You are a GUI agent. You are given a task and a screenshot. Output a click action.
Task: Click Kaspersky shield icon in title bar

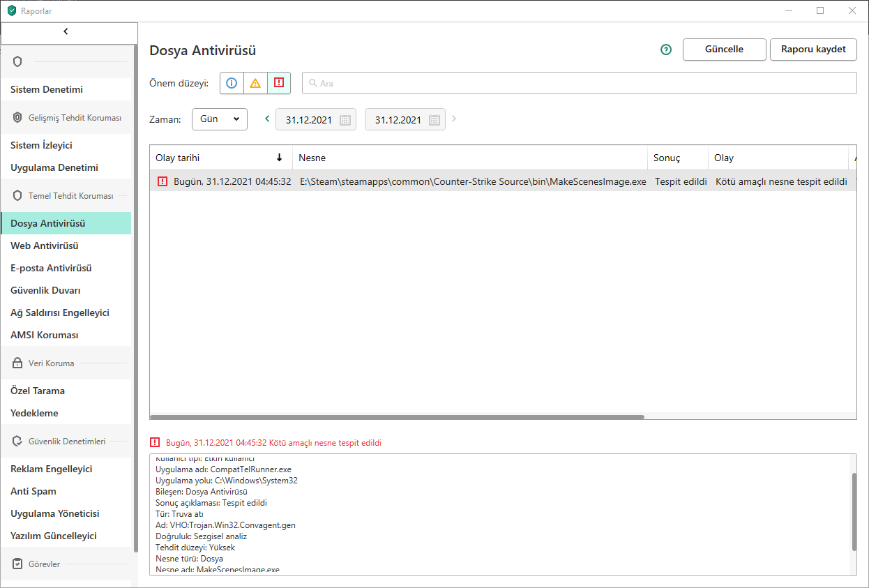11,10
